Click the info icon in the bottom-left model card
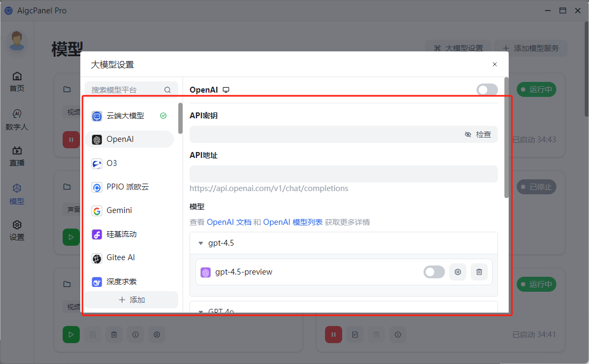589x364 pixels. click(135, 335)
